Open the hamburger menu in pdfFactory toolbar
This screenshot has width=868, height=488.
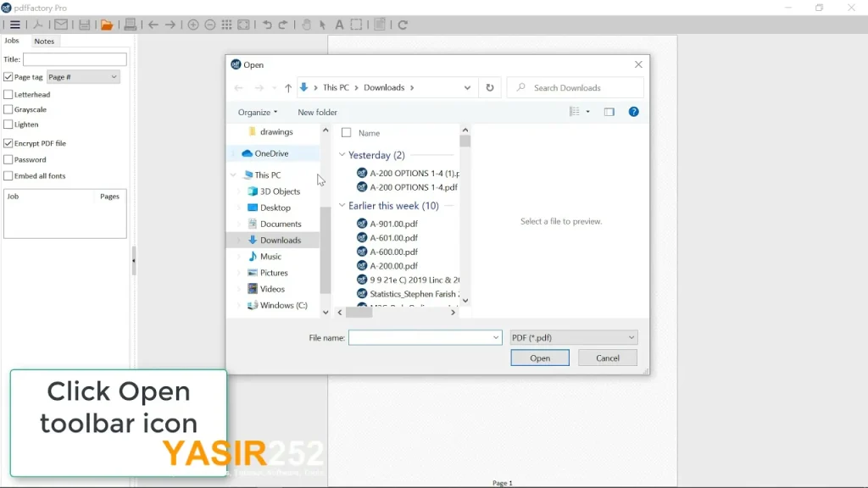[x=15, y=25]
